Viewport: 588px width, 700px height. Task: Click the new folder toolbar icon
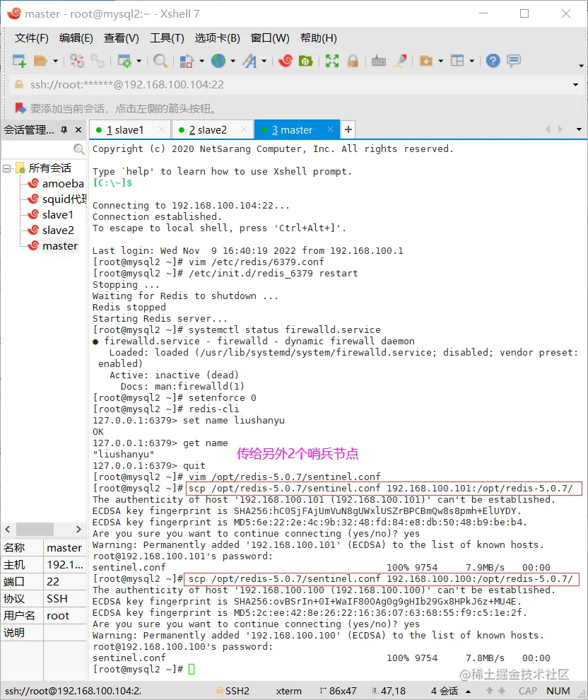(426, 61)
